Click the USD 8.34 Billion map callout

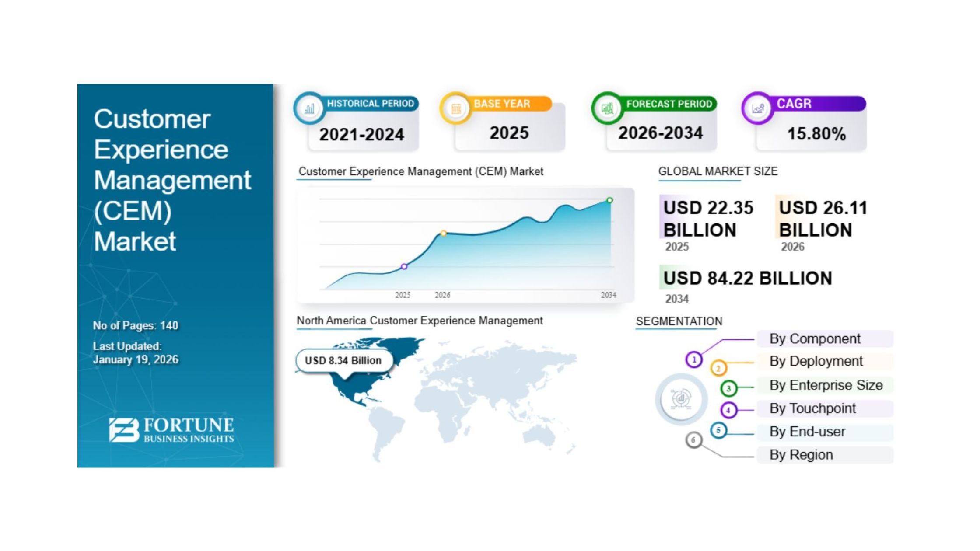coord(343,361)
